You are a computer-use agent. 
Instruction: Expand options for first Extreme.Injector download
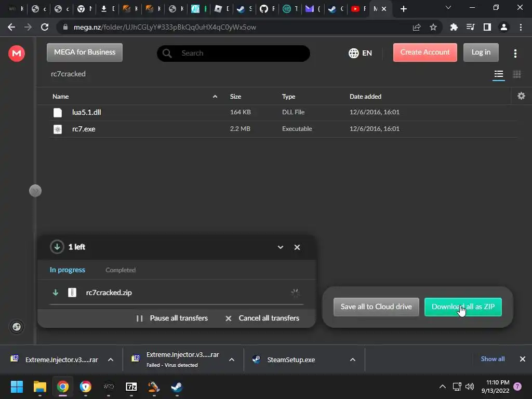coord(111,360)
